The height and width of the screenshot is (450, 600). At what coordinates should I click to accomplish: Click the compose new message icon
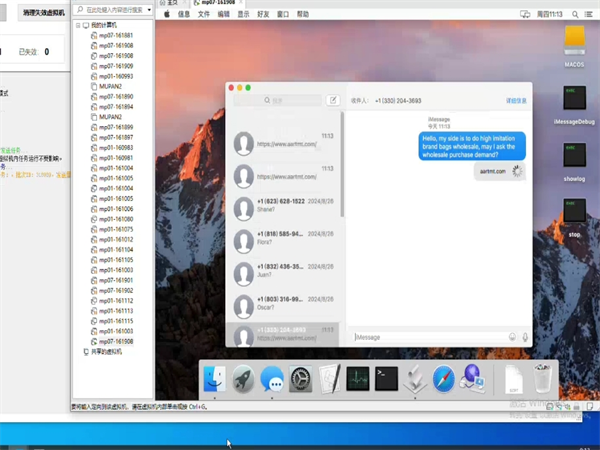coord(333,100)
